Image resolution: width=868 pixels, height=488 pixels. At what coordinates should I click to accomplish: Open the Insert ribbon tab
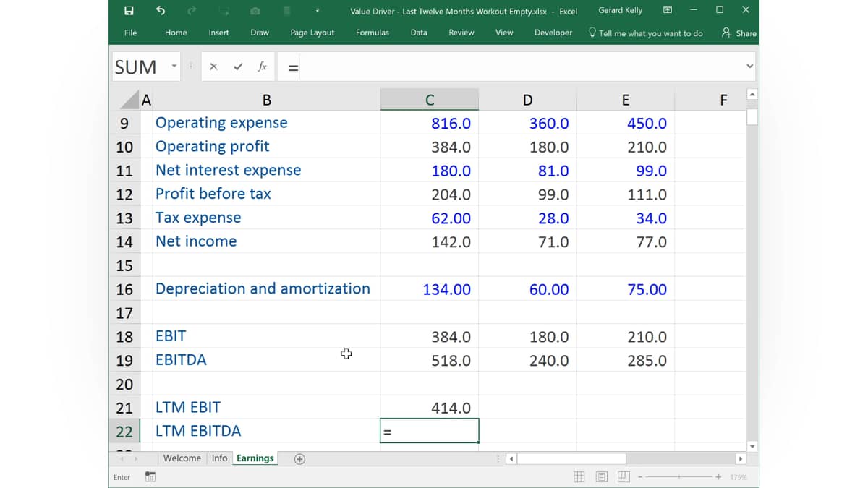pos(218,33)
